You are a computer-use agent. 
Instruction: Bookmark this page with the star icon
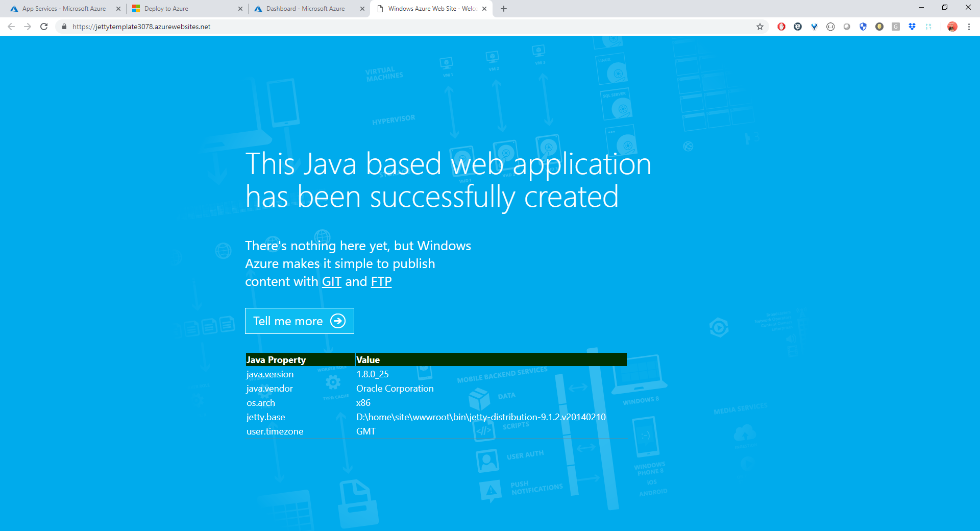760,27
